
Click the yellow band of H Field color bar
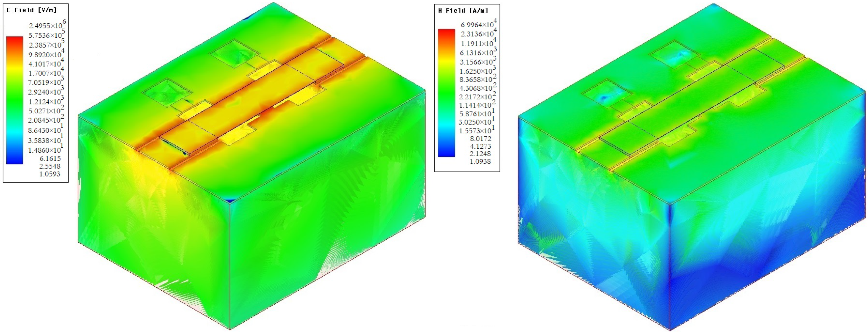coord(446,61)
